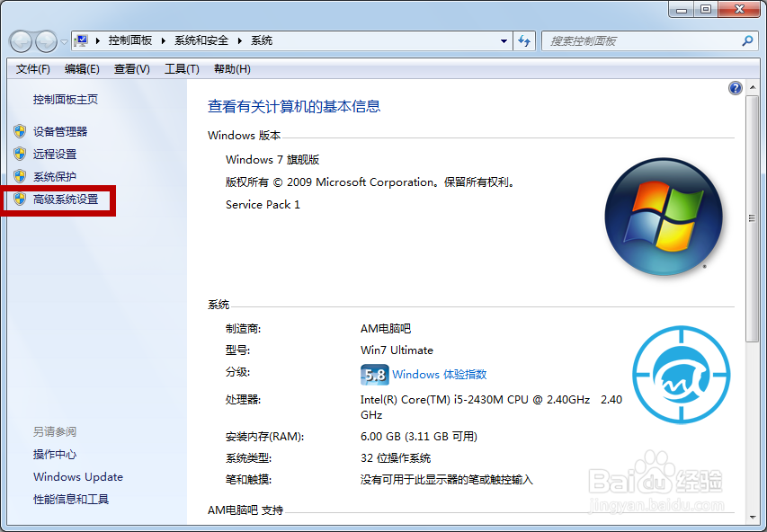Click the 系统和安全 breadcrumb
This screenshot has height=532, width=767.
[x=201, y=40]
